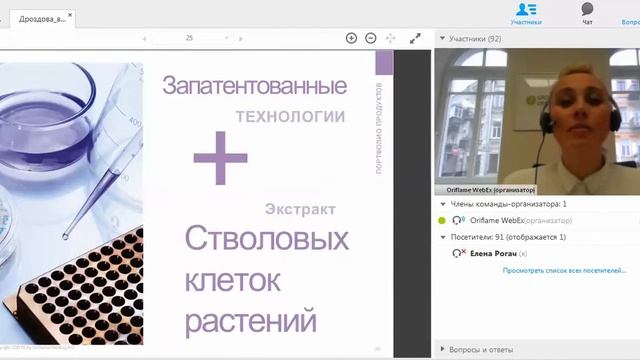Select attendee Елена Porau row
The width and height of the screenshot is (640, 360).
click(x=537, y=253)
